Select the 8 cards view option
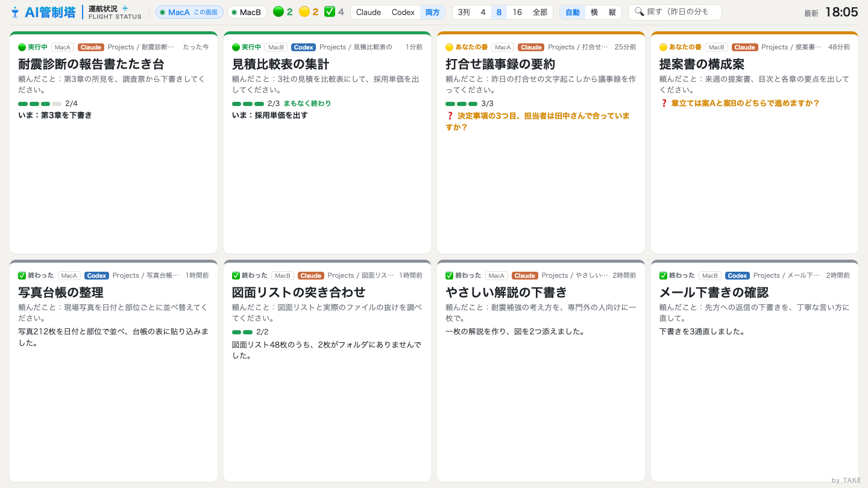 tap(499, 12)
